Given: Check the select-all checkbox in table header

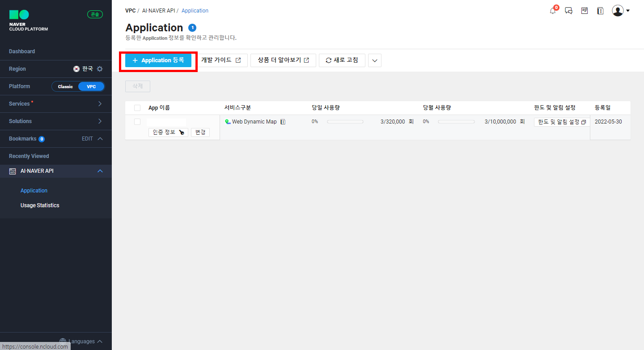Looking at the screenshot, I should point(137,108).
